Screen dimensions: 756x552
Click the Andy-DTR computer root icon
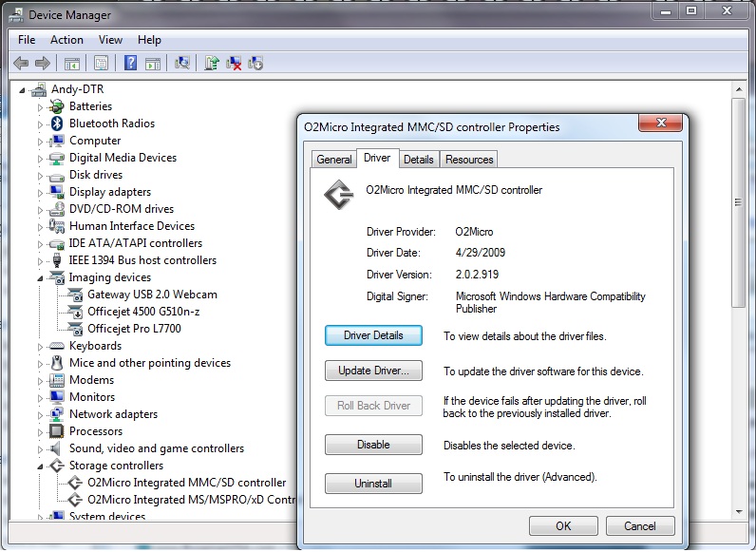38,89
